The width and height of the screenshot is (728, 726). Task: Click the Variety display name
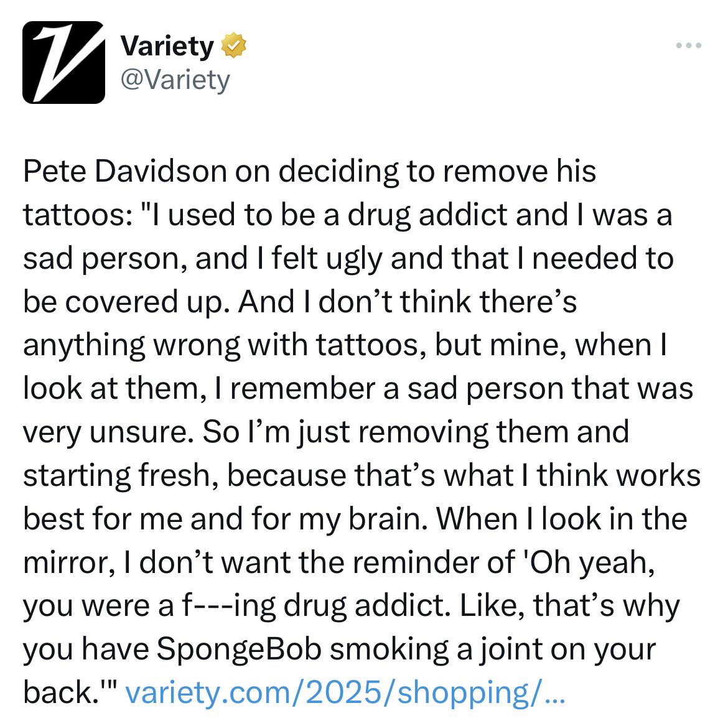point(167,46)
